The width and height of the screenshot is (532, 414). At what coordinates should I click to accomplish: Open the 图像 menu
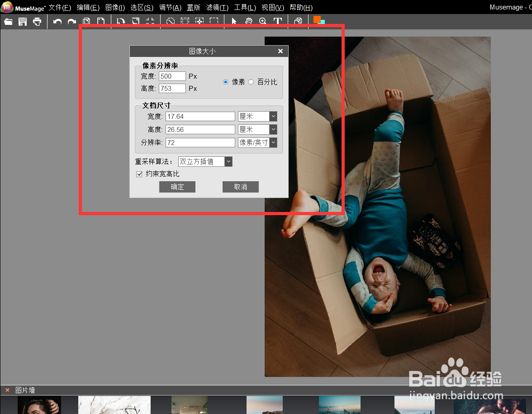[x=115, y=8]
